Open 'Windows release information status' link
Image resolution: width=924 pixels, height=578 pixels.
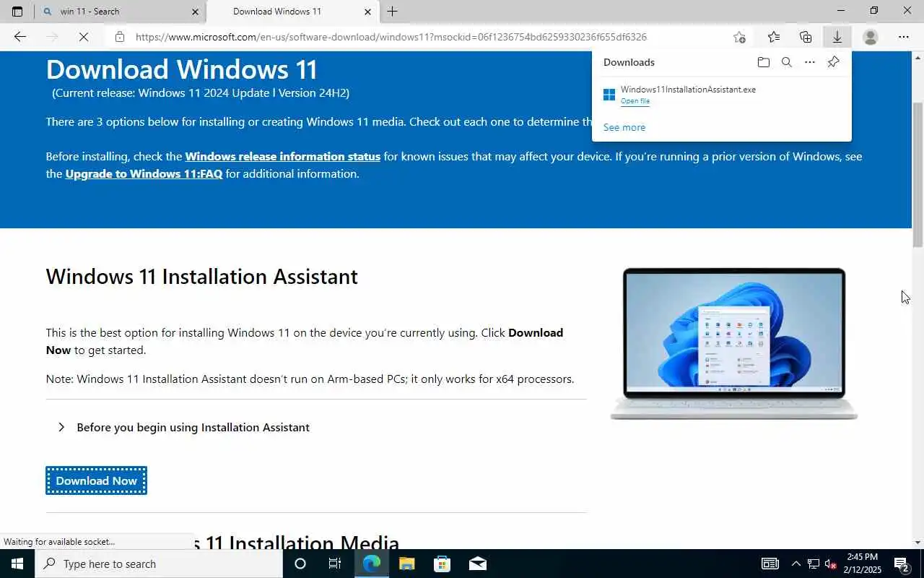point(283,156)
